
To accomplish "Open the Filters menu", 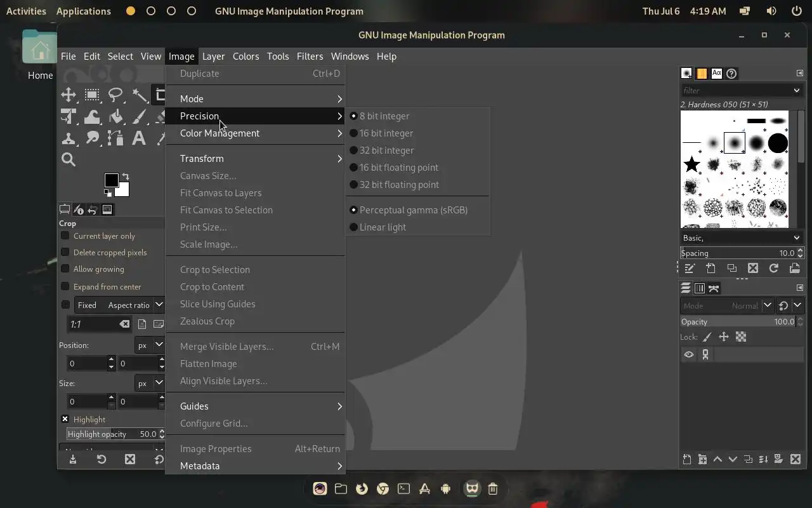I will (310, 57).
